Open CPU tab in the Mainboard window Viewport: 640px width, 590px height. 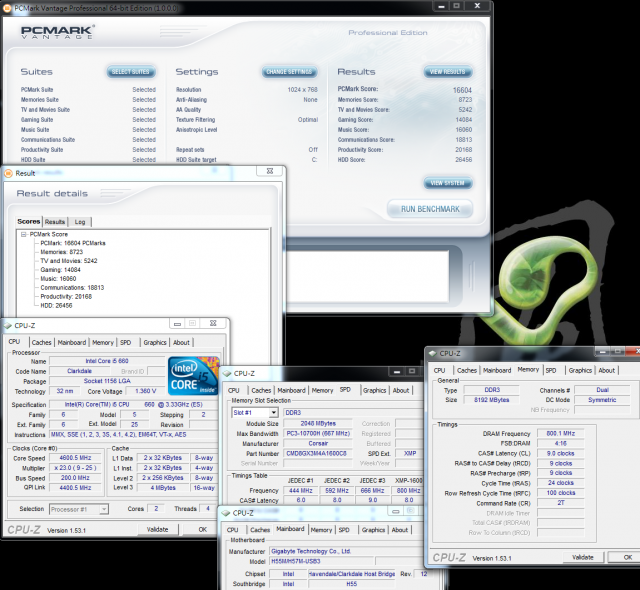click(233, 530)
